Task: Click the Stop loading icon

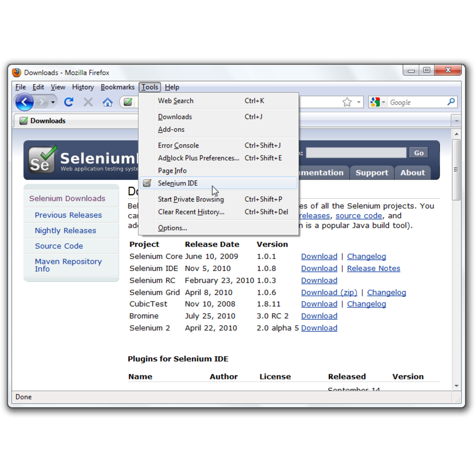Action: pyautogui.click(x=88, y=102)
